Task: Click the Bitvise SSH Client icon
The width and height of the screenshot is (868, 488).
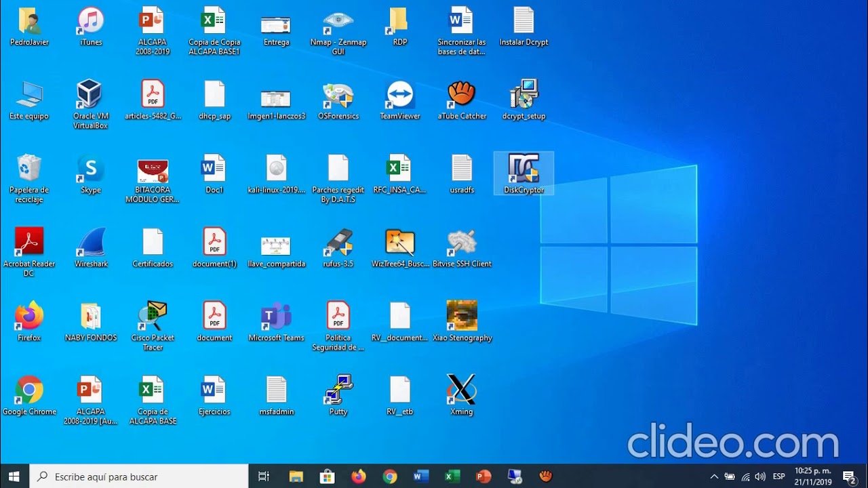Action: tap(462, 248)
